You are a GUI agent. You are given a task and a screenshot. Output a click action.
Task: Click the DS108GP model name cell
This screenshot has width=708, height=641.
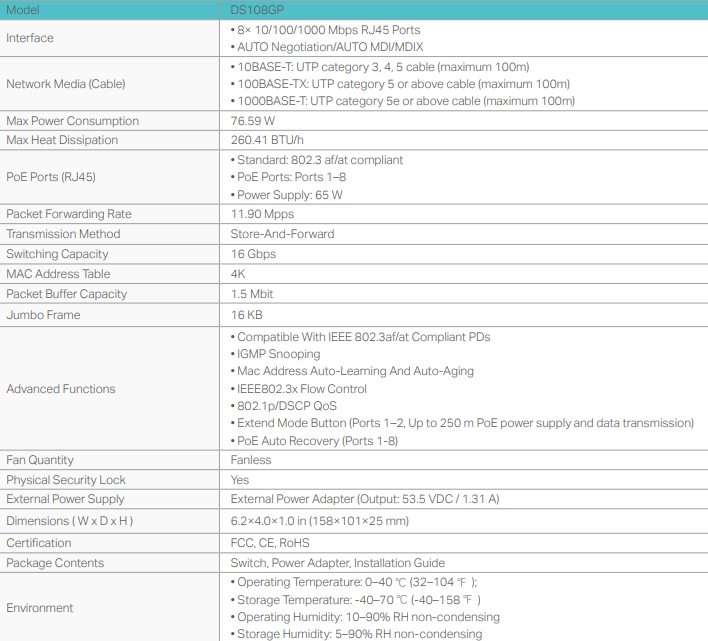coord(257,10)
